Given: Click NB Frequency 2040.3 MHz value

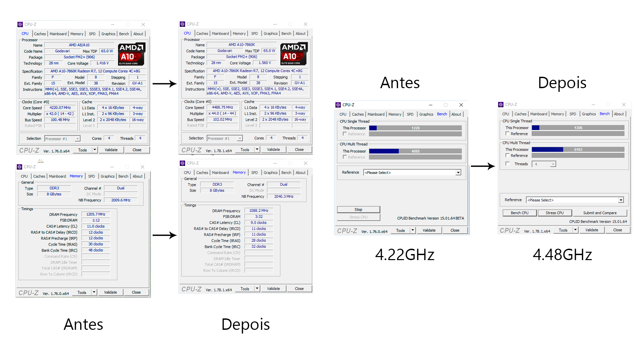Looking at the screenshot, I should [284, 196].
